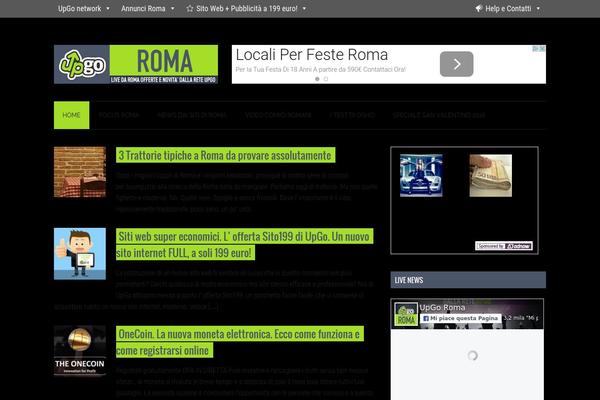Screen dimensions: 600x400
Task: Click the UpGo Roma Facebook page title
Action: tap(442, 307)
